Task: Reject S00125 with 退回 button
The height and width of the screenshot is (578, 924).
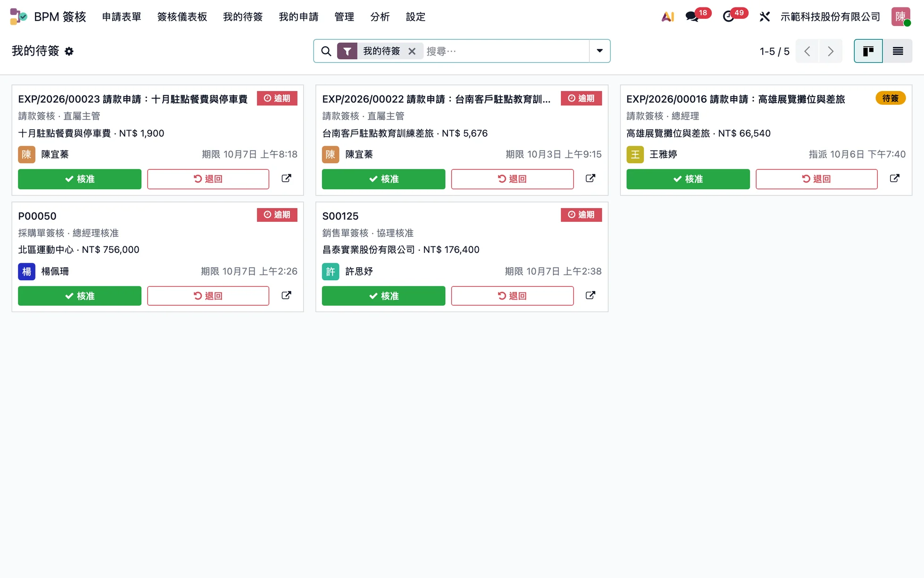Action: pos(512,296)
